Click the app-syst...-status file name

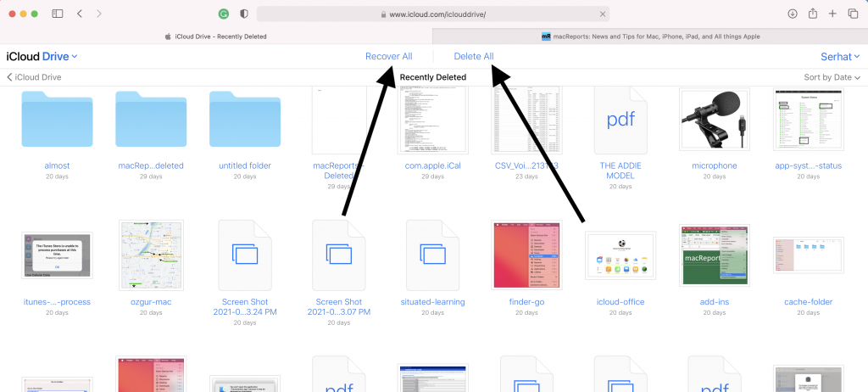[x=808, y=165]
